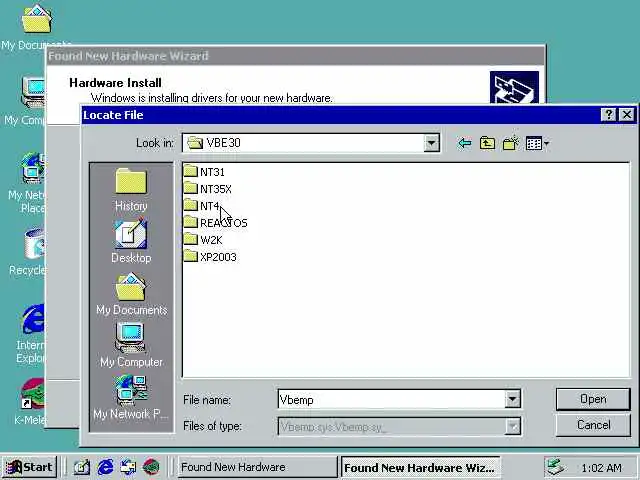Switch to Found New Hardware Wiz... taskbar button
This screenshot has height=480, width=640.
tap(420, 467)
